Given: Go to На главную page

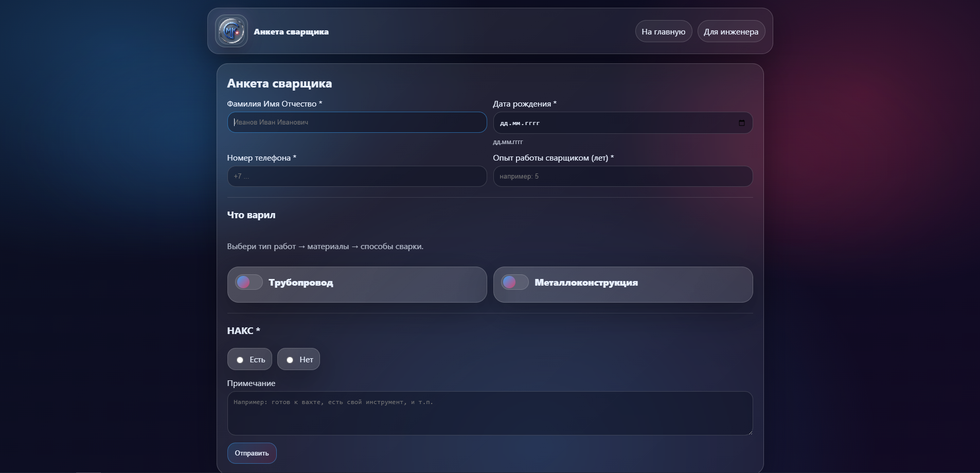Looking at the screenshot, I should [663, 31].
